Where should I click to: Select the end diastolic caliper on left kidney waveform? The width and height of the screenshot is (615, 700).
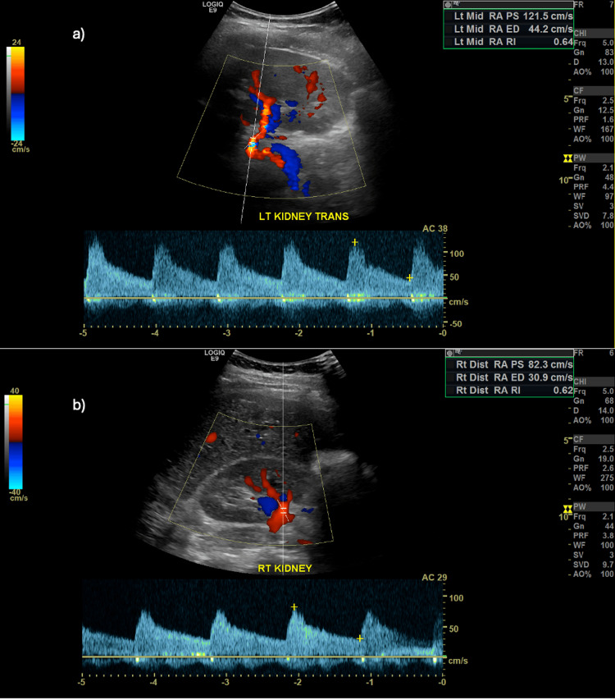[x=409, y=277]
